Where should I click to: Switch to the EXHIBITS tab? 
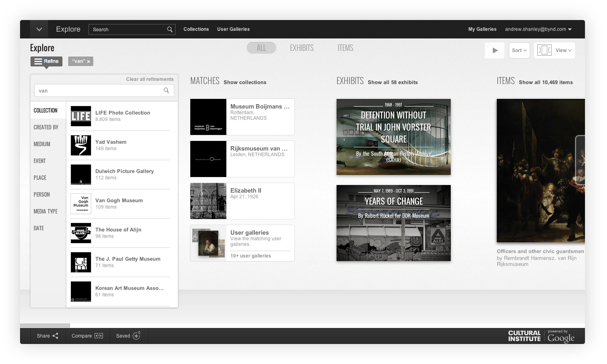click(x=302, y=48)
